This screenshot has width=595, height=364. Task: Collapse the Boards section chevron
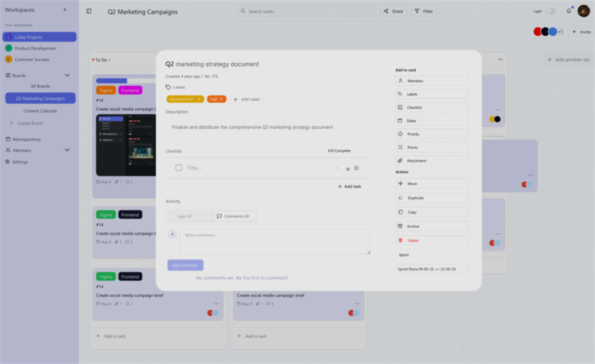click(x=67, y=75)
